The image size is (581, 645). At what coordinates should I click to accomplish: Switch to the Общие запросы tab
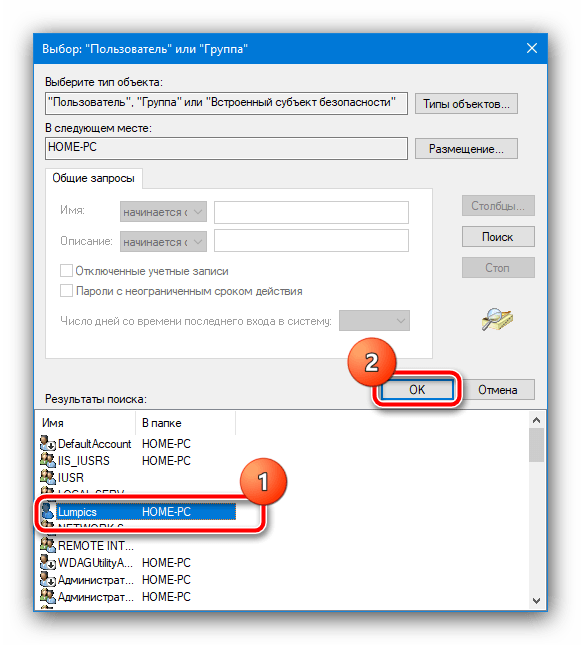point(93,178)
